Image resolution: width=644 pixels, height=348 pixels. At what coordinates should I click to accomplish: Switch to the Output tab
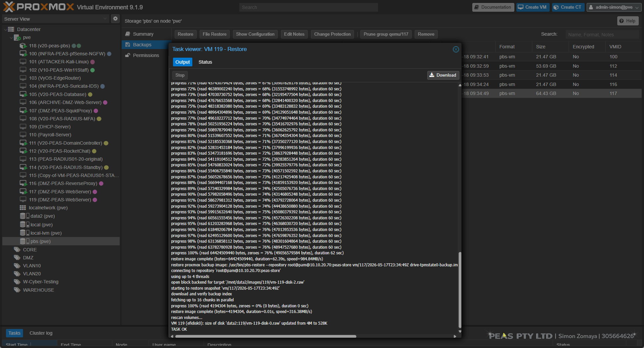coord(183,62)
